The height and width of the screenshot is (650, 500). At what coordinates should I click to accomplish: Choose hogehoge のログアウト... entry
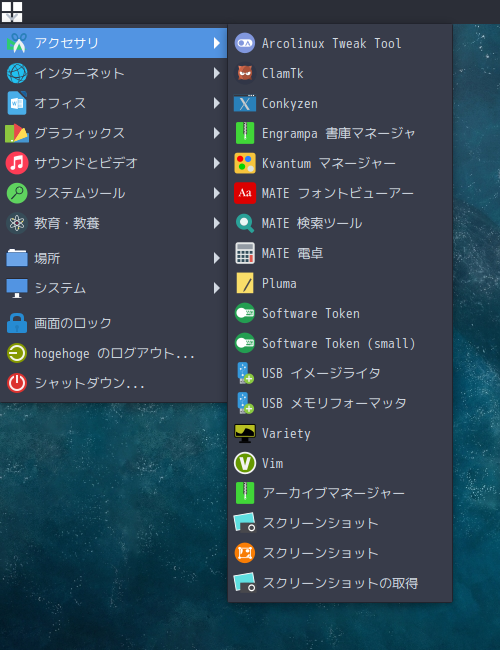pos(113,353)
